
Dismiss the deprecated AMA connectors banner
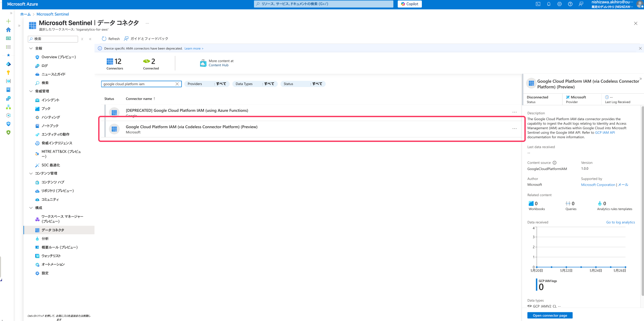click(640, 49)
